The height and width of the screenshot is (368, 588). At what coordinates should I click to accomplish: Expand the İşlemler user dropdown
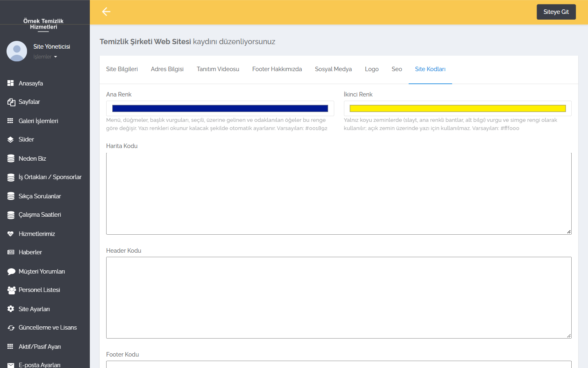[45, 57]
